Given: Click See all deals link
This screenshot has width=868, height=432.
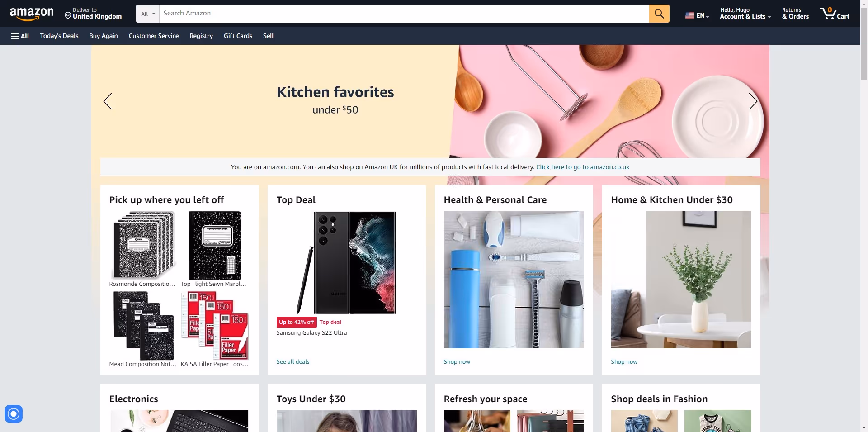Looking at the screenshot, I should point(293,362).
